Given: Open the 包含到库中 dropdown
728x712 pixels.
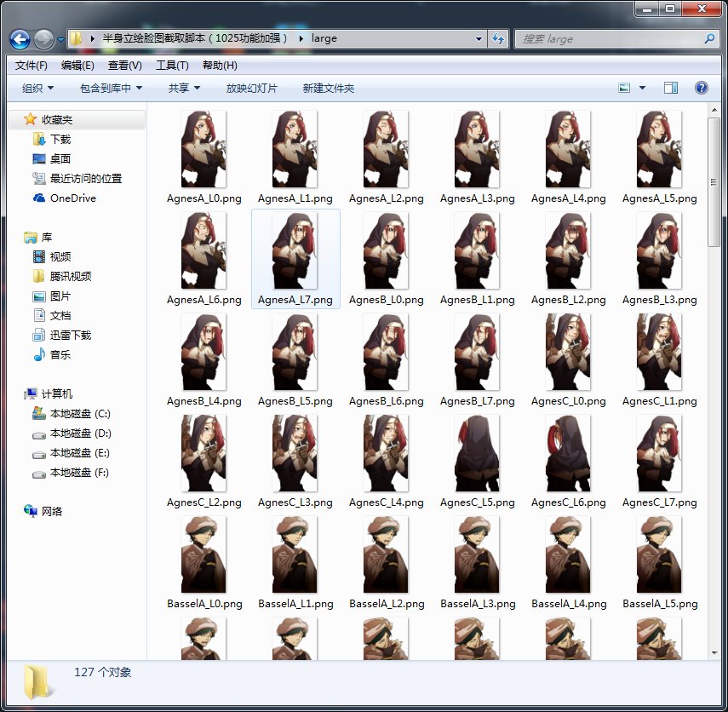Looking at the screenshot, I should [x=111, y=89].
